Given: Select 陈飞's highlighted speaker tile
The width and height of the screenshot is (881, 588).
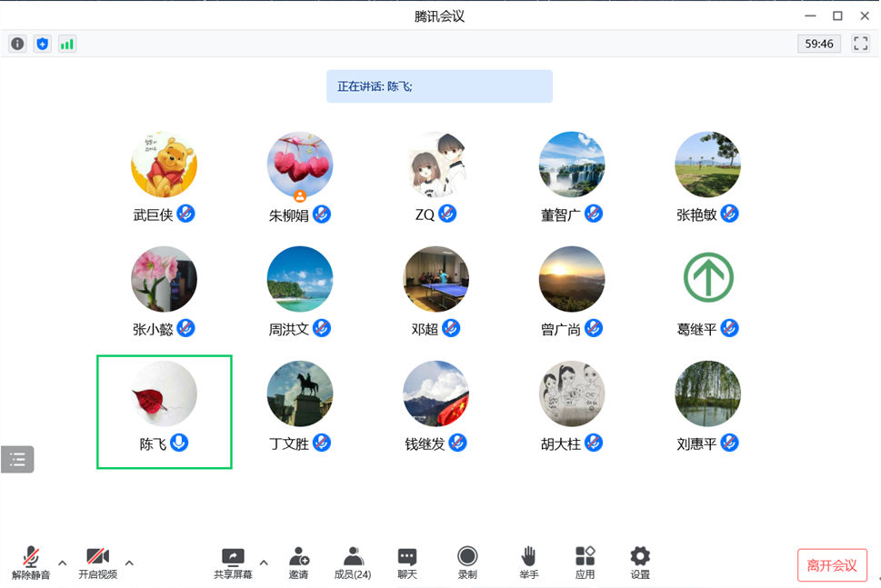Looking at the screenshot, I should coord(165,412).
